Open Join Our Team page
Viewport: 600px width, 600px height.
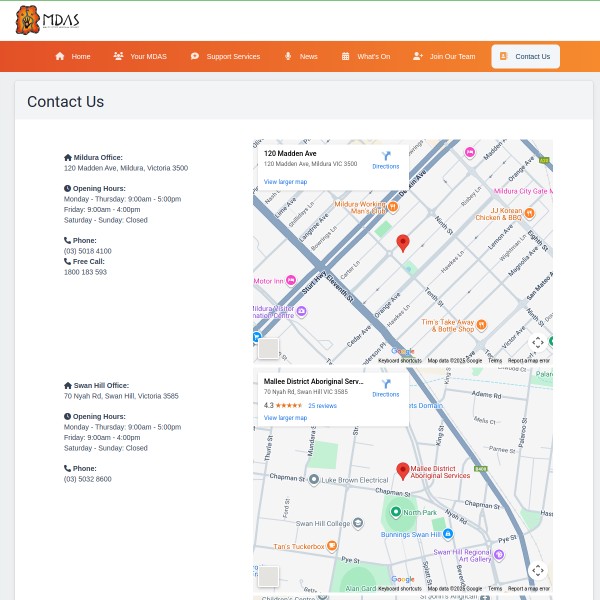444,57
